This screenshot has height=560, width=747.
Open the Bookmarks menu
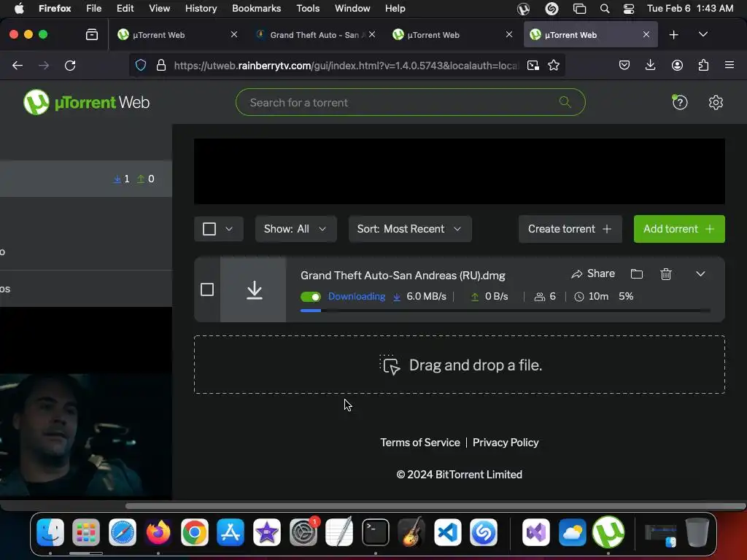click(256, 9)
